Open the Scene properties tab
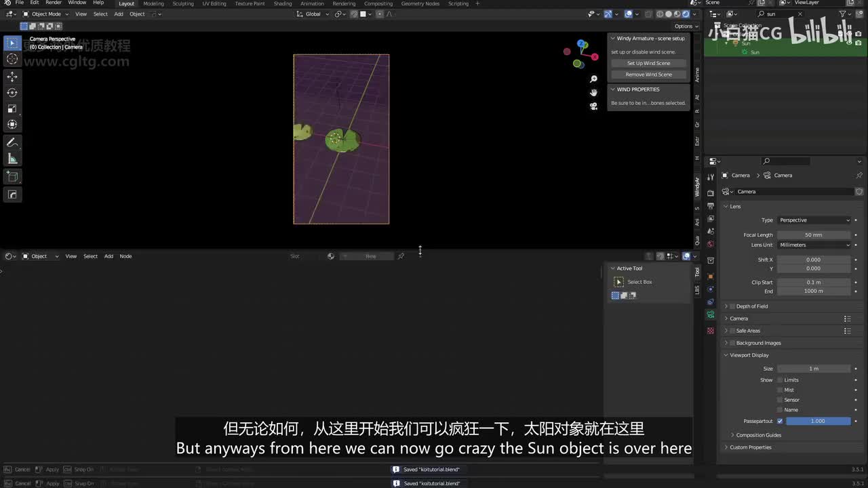 coord(711,232)
